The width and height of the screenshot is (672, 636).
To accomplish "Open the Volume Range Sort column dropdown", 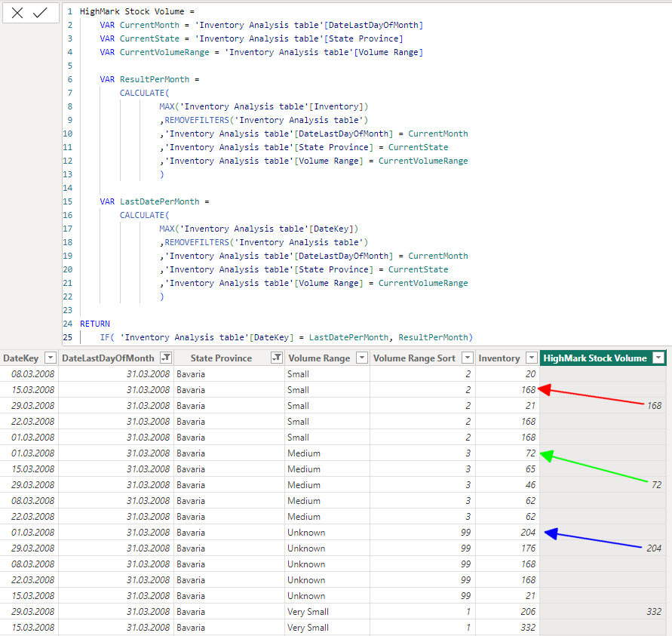I will (x=467, y=358).
